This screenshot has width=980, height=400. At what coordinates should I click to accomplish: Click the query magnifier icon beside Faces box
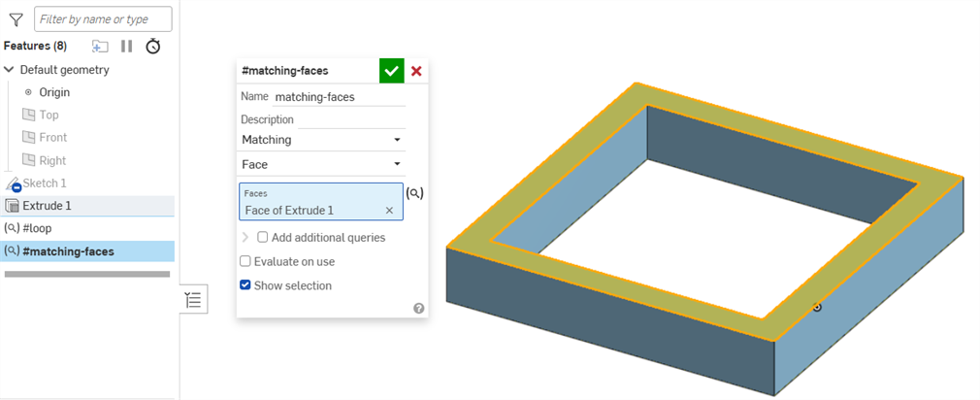414,193
